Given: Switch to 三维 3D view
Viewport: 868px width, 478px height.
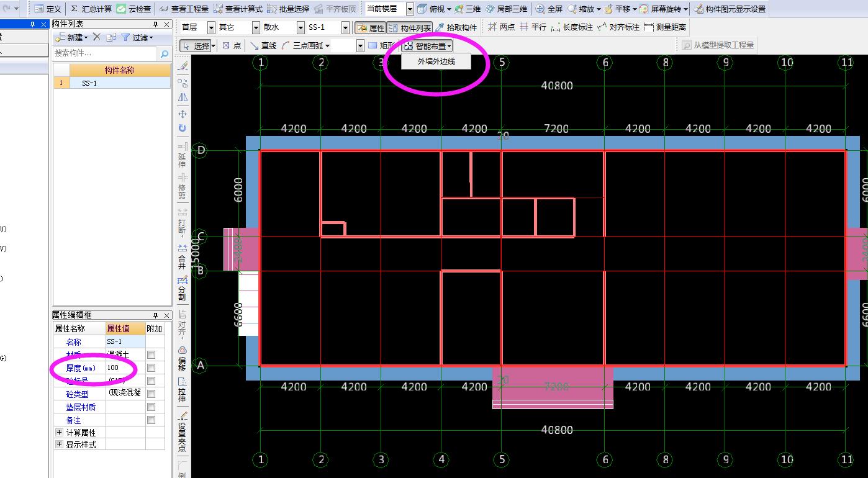Looking at the screenshot, I should coord(468,9).
